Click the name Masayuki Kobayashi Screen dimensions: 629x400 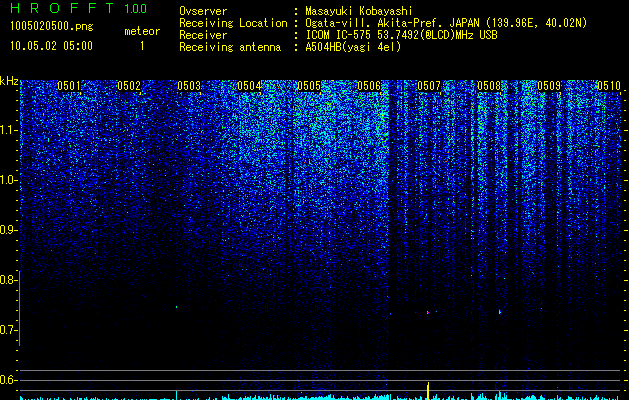click(x=359, y=11)
